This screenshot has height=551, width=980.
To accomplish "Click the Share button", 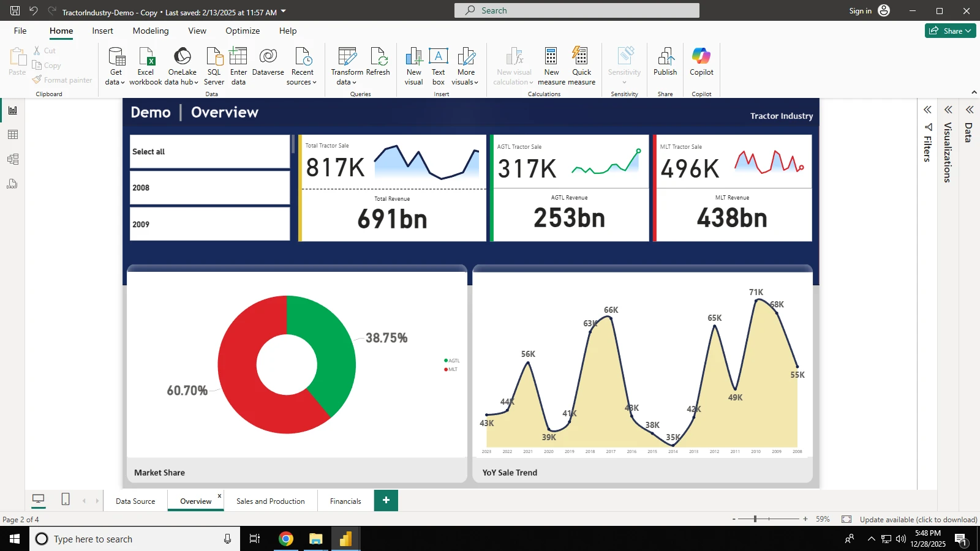I will (950, 31).
